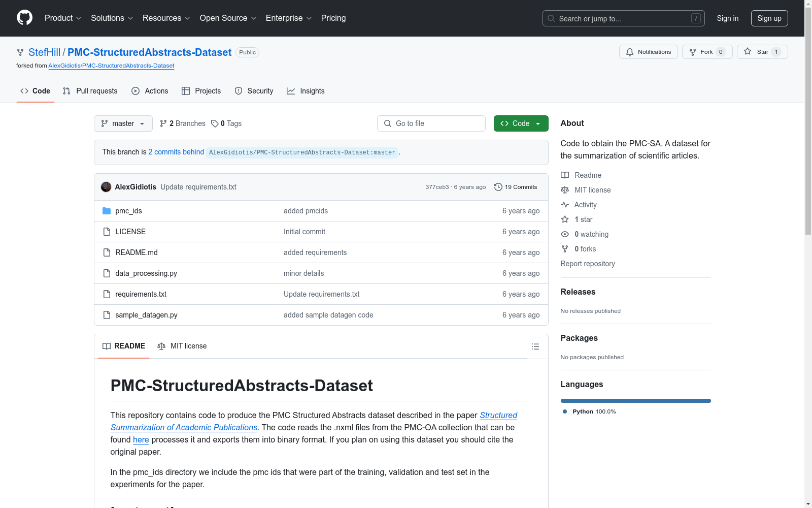Image resolution: width=812 pixels, height=508 pixels.
Task: Open StefHill profile link
Action: pyautogui.click(x=44, y=52)
